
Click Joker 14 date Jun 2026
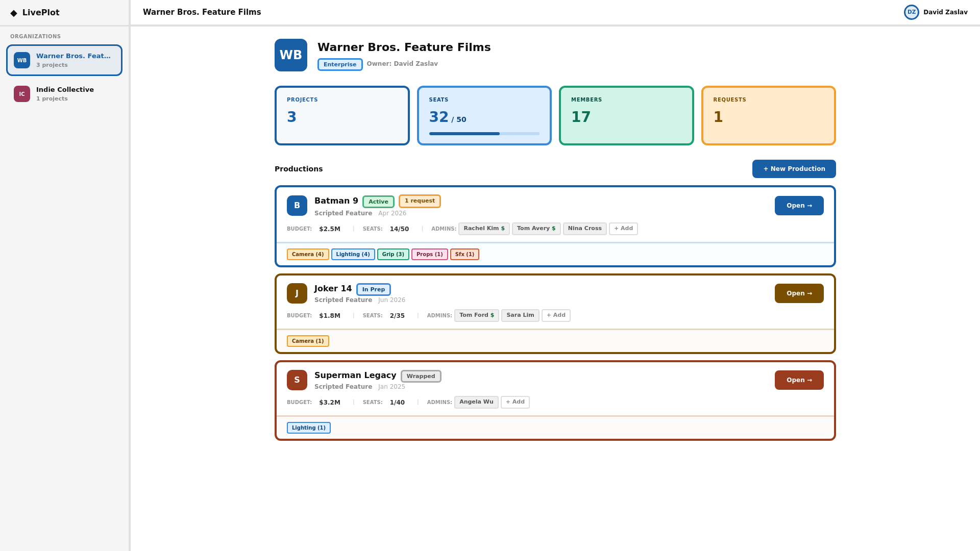[391, 300]
